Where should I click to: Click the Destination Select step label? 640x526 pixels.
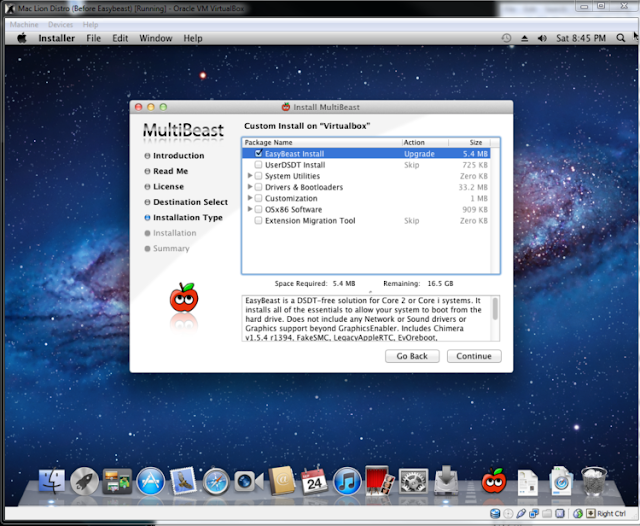(x=190, y=202)
